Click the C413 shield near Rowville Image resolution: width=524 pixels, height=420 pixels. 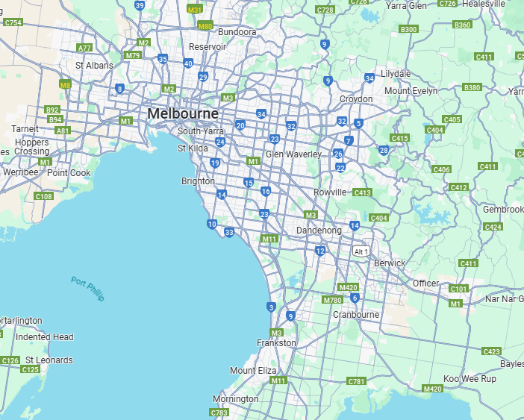pos(363,192)
